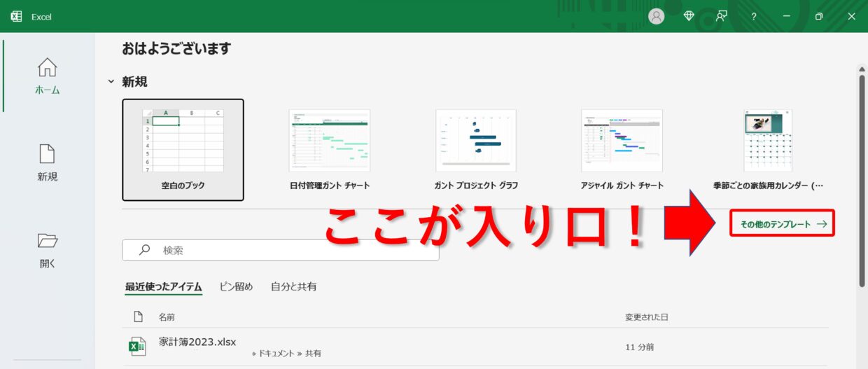The height and width of the screenshot is (369, 868).
Task: Click the Home icon in sidebar
Action: (48, 68)
